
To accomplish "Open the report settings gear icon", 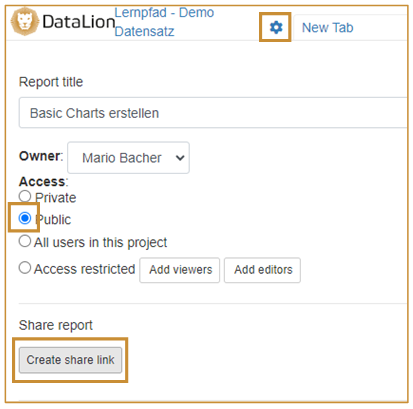I will tap(276, 27).
